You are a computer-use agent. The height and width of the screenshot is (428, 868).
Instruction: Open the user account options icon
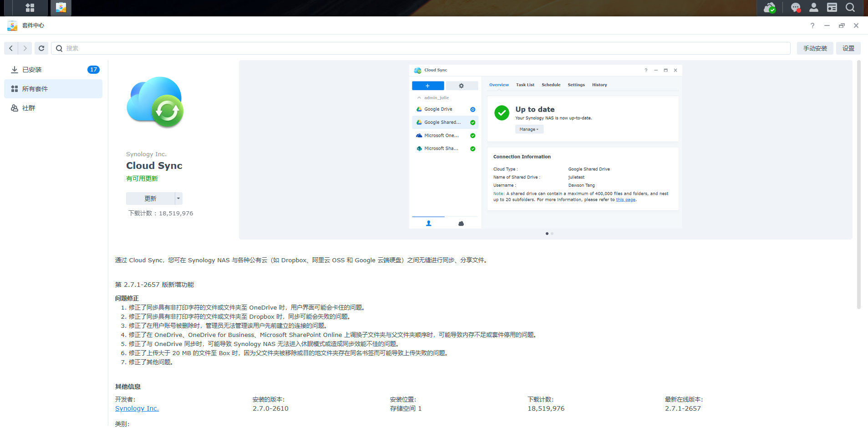(x=814, y=7)
